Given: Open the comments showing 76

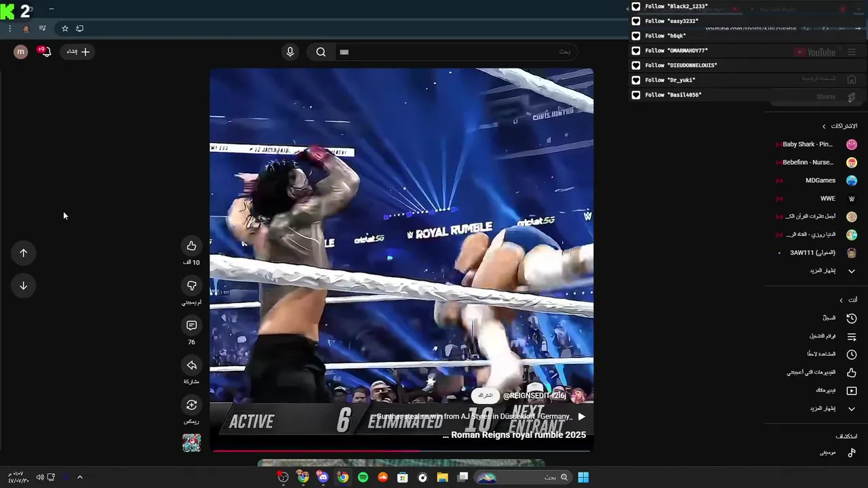Looking at the screenshot, I should (x=191, y=326).
